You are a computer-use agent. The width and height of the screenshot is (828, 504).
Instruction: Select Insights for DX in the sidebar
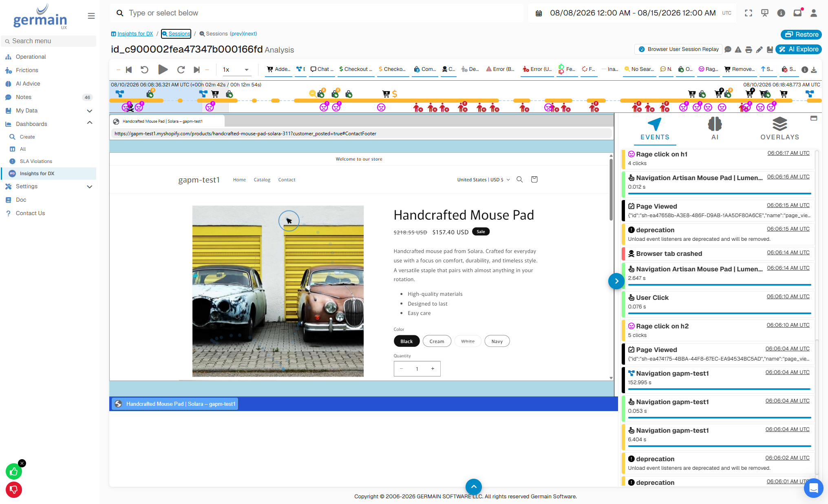pyautogui.click(x=49, y=174)
